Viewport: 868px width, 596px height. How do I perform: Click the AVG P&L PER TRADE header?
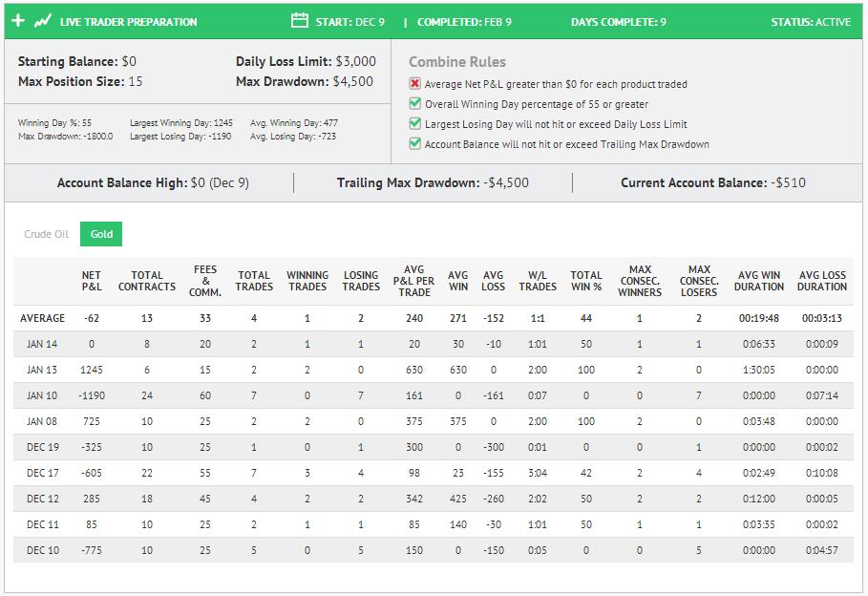[x=414, y=281]
